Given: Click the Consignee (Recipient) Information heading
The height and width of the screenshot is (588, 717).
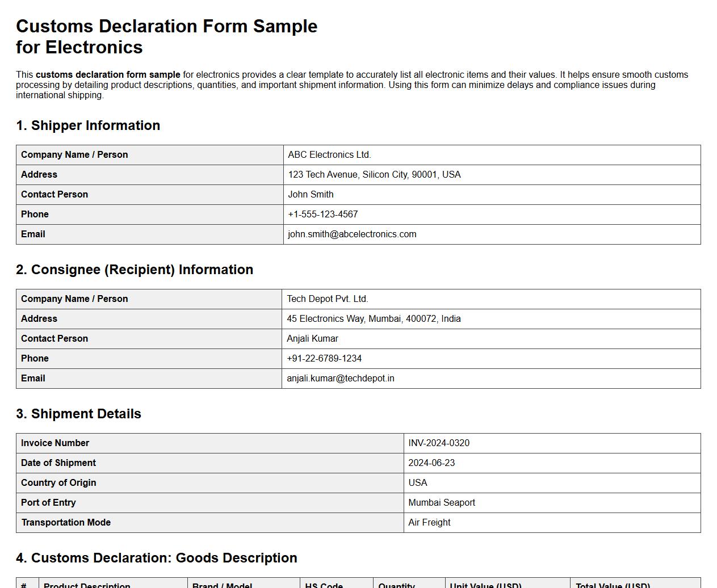Looking at the screenshot, I should (135, 270).
